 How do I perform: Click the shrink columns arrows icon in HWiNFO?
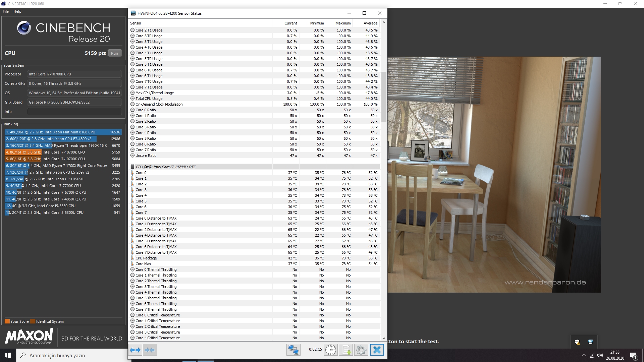point(150,350)
